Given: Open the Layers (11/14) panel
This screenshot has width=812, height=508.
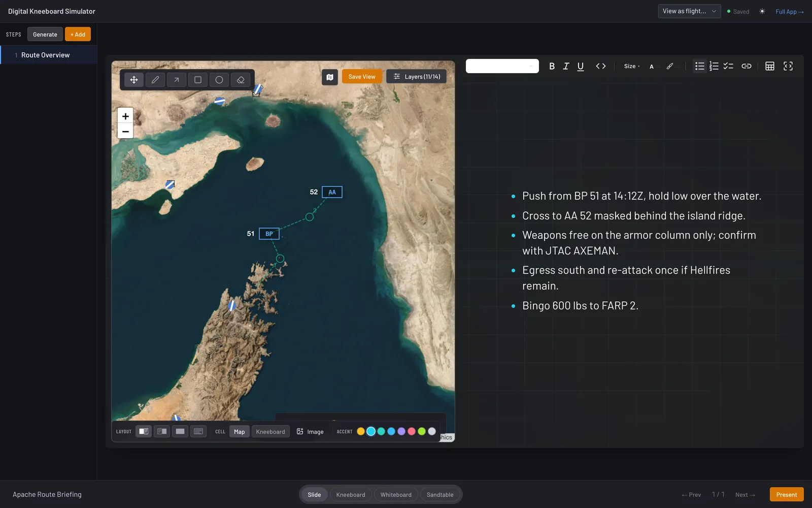Looking at the screenshot, I should (417, 77).
